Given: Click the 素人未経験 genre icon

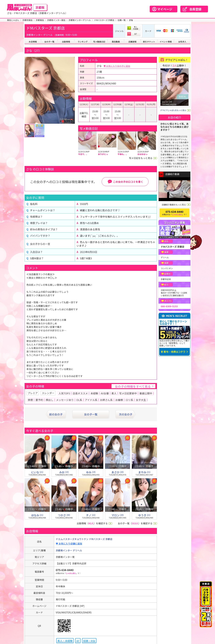Looking at the screenshot, I should click(x=133, y=28).
